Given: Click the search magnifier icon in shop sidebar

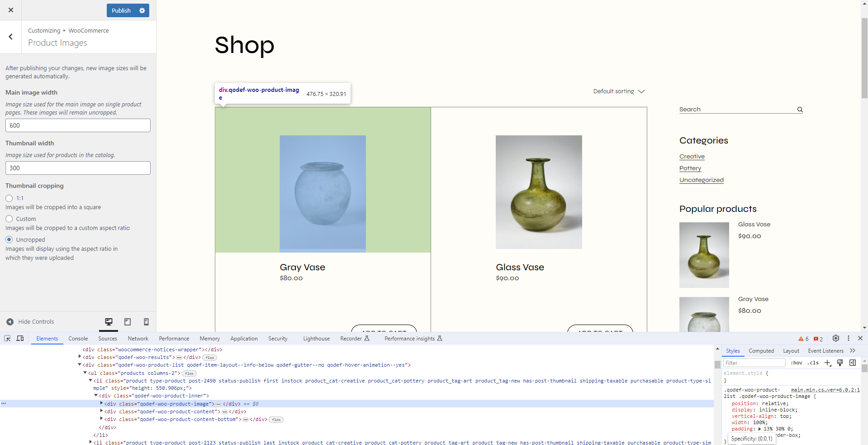Looking at the screenshot, I should coord(800,110).
